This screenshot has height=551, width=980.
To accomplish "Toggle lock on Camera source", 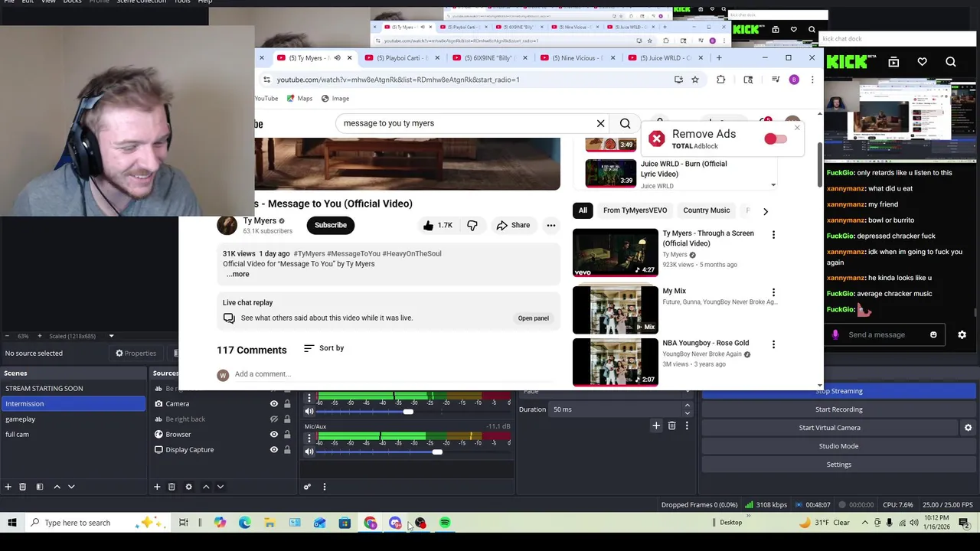I will (x=287, y=404).
